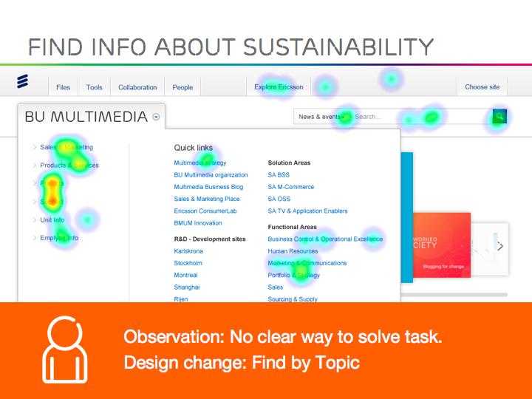Open the Multimedia Business Blog link
Screen dimensions: 532x399
tap(208, 187)
